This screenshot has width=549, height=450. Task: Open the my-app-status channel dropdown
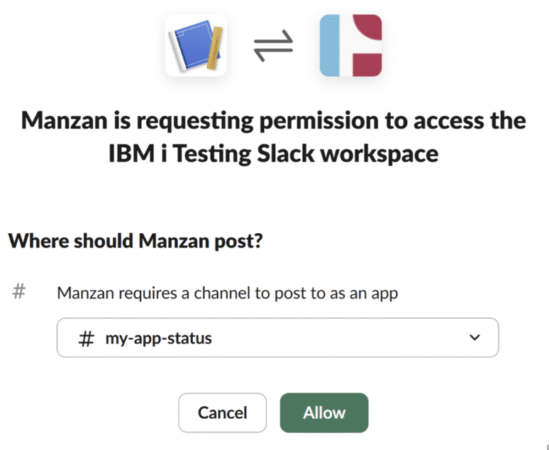point(278,338)
